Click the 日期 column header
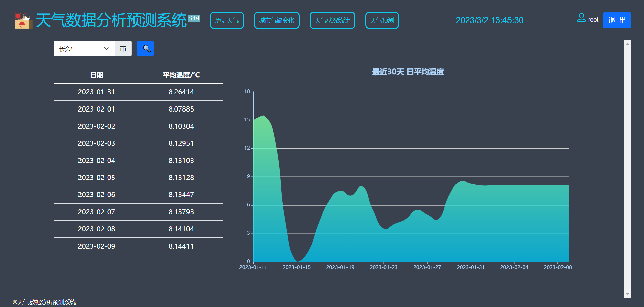Viewport: 644px width, 307px height. click(96, 75)
